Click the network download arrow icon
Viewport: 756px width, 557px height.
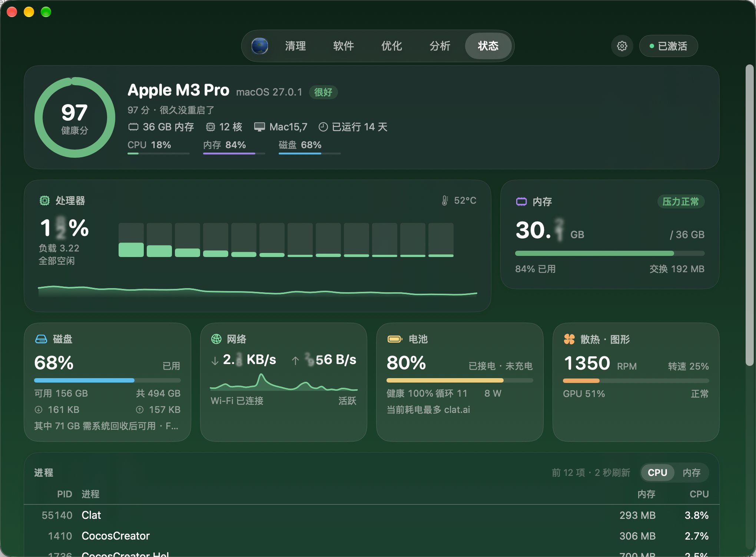tap(215, 360)
